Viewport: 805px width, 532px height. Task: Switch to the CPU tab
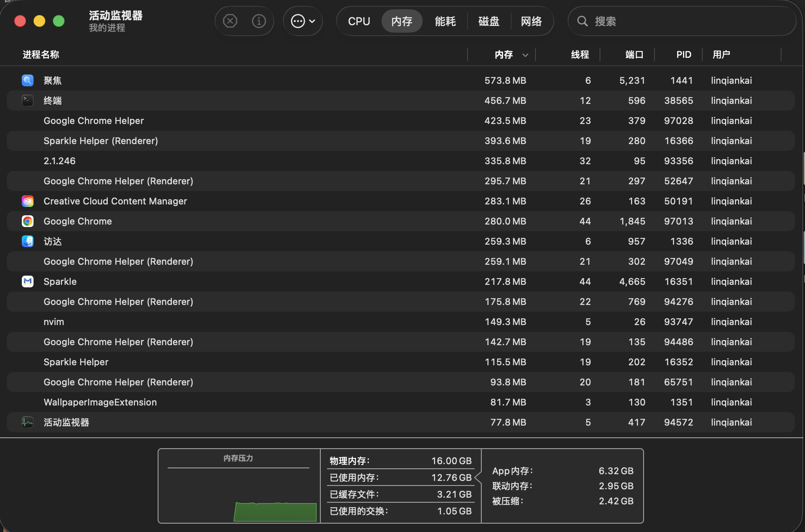pos(359,21)
